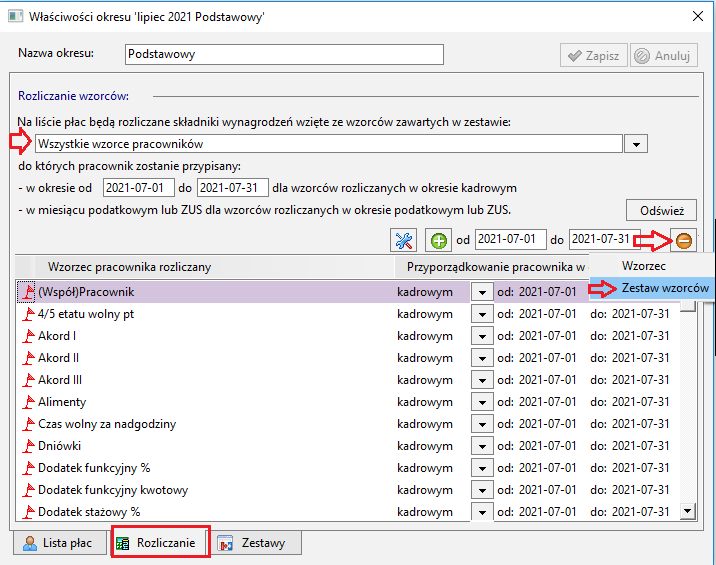Click the 'do: 2021-07-31' cell in Akord I row
716x565 pixels.
[629, 336]
